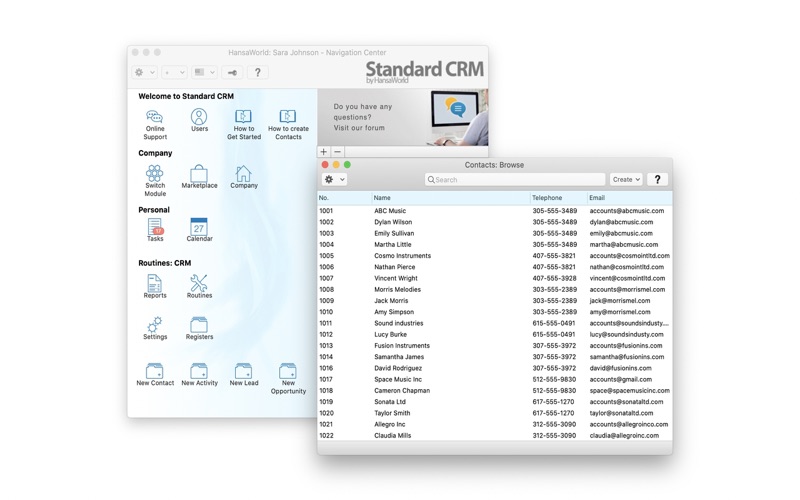Click contact number 1010

[x=326, y=312]
